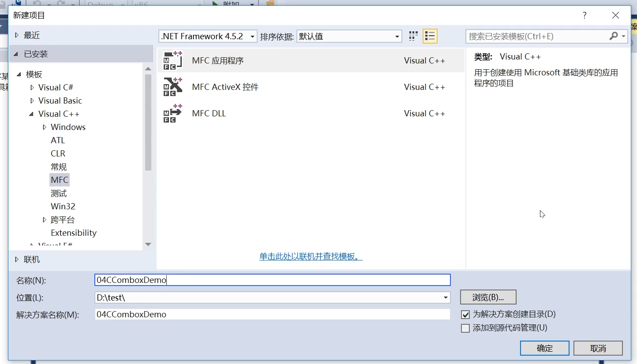This screenshot has width=637, height=364.
Task: Select the MFC ActiveX 控件 template icon
Action: pyautogui.click(x=172, y=87)
